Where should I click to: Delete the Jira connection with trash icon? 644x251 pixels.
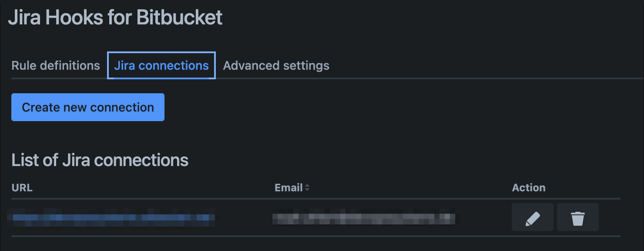pyautogui.click(x=577, y=217)
